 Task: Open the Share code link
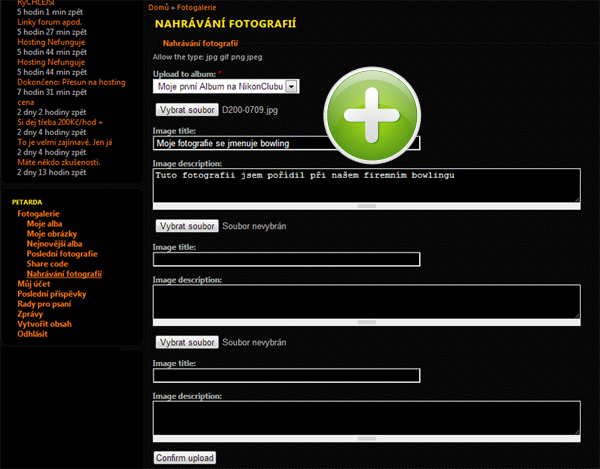[x=48, y=264]
